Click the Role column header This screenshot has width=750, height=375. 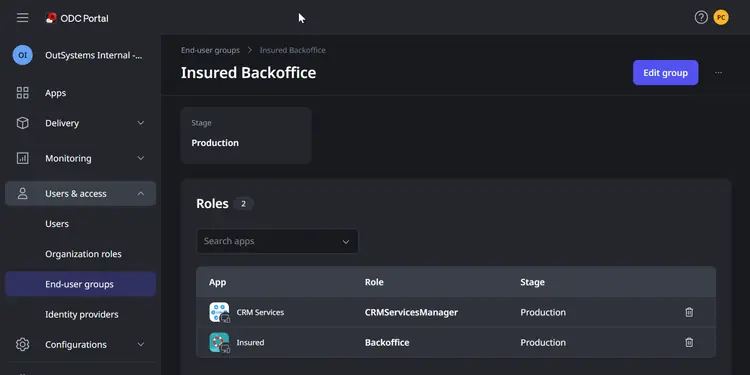tap(374, 282)
